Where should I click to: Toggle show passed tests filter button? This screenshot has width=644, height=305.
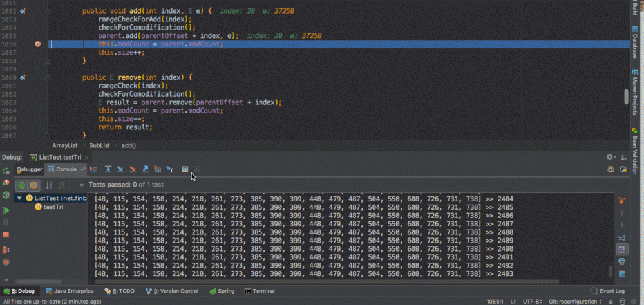[x=21, y=185]
